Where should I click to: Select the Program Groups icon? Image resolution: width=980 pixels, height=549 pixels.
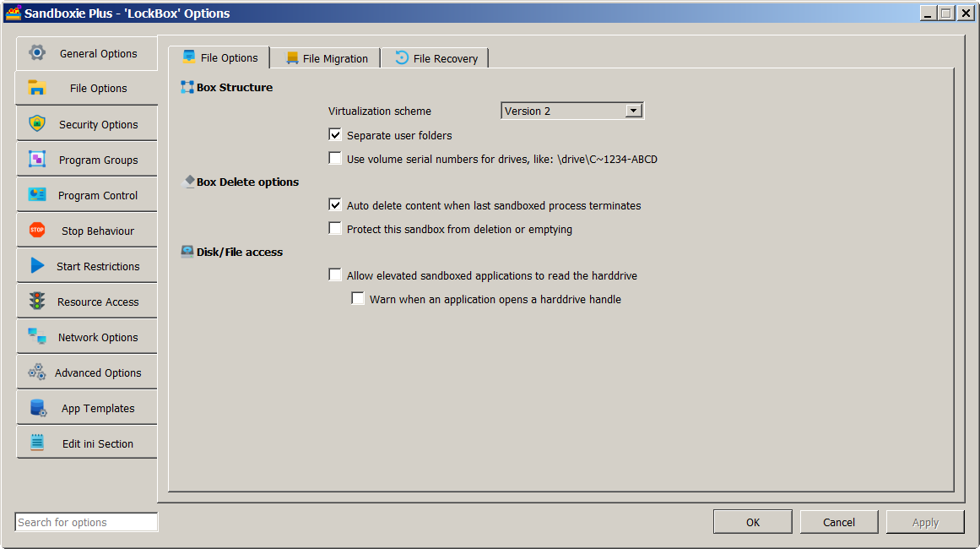pyautogui.click(x=37, y=160)
